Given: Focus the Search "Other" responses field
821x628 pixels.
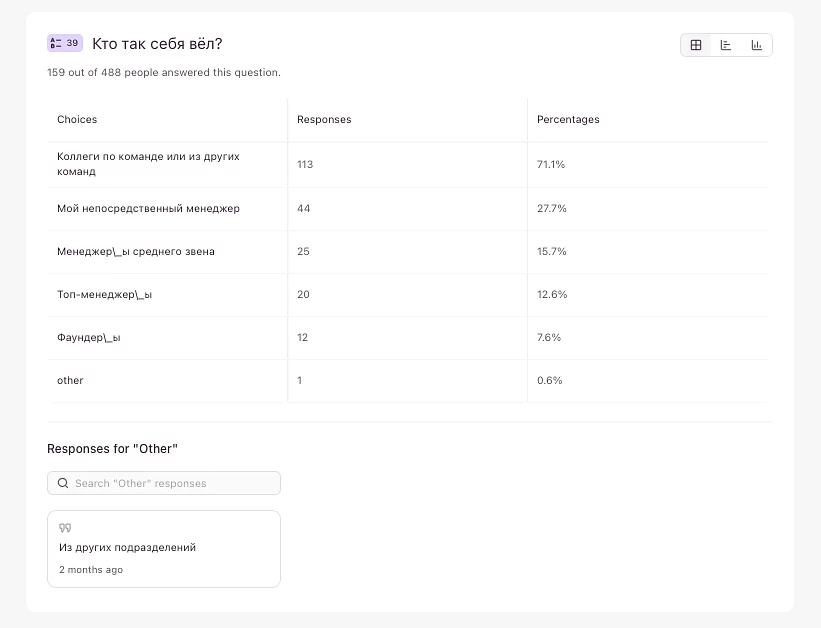Looking at the screenshot, I should click(170, 483).
